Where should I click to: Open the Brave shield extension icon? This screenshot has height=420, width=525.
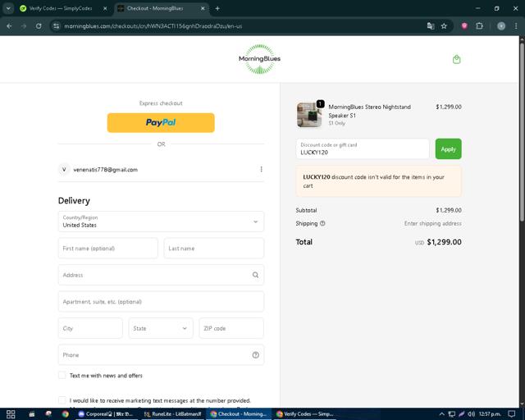coord(464,26)
